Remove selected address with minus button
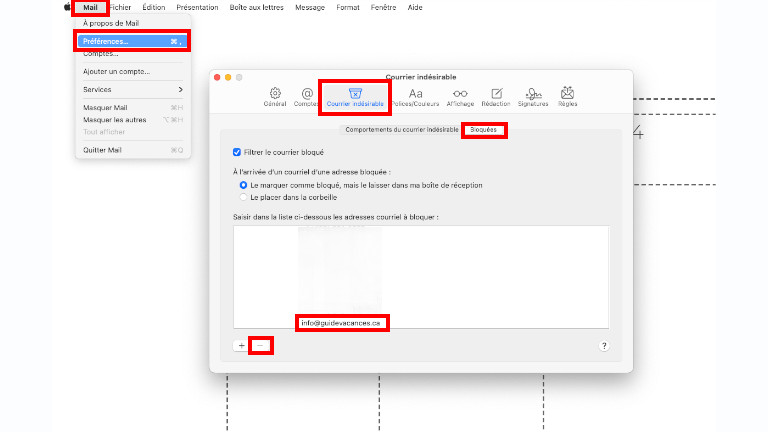 [x=260, y=346]
